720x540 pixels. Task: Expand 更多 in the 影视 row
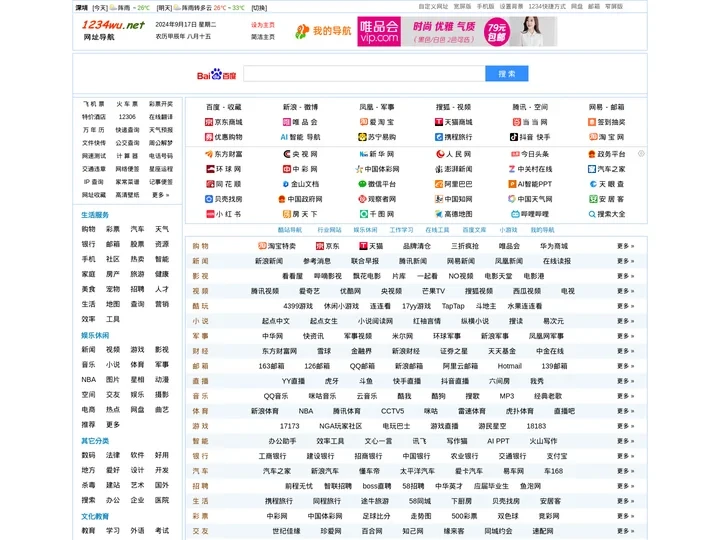(625, 276)
